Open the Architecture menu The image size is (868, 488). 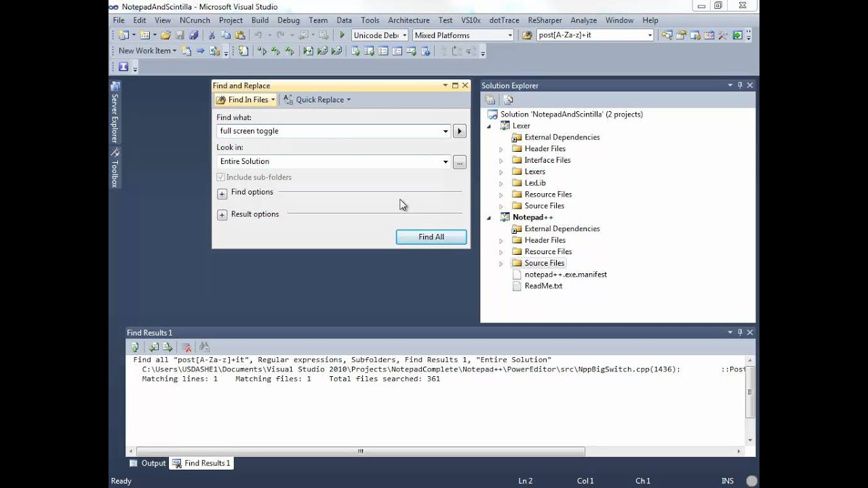pos(409,20)
